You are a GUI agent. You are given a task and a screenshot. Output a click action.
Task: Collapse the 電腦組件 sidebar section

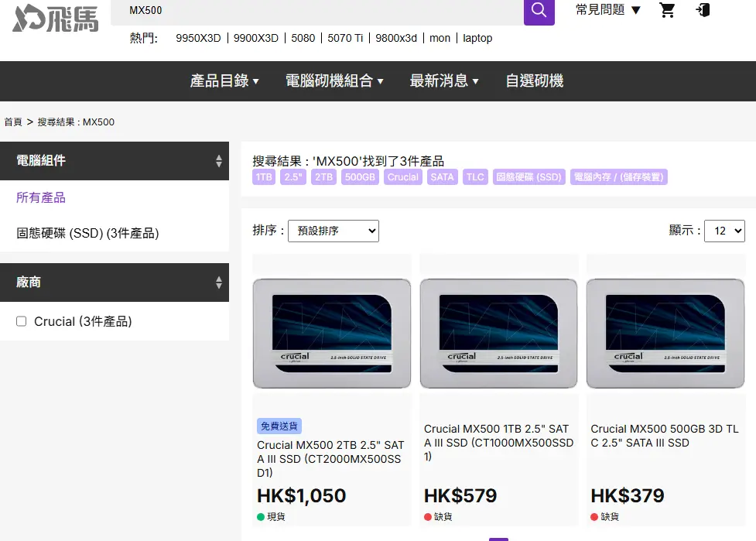[115, 160]
